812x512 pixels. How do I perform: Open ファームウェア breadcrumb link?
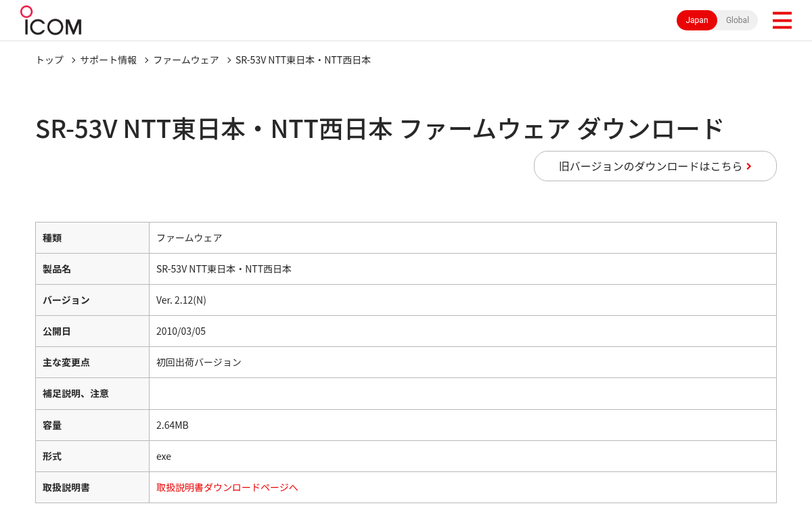(x=186, y=60)
